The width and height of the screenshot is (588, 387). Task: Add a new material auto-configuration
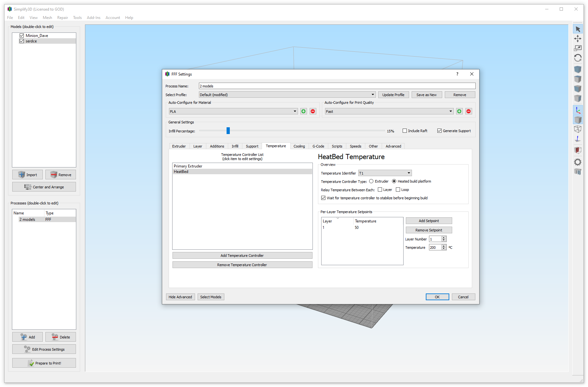click(303, 111)
